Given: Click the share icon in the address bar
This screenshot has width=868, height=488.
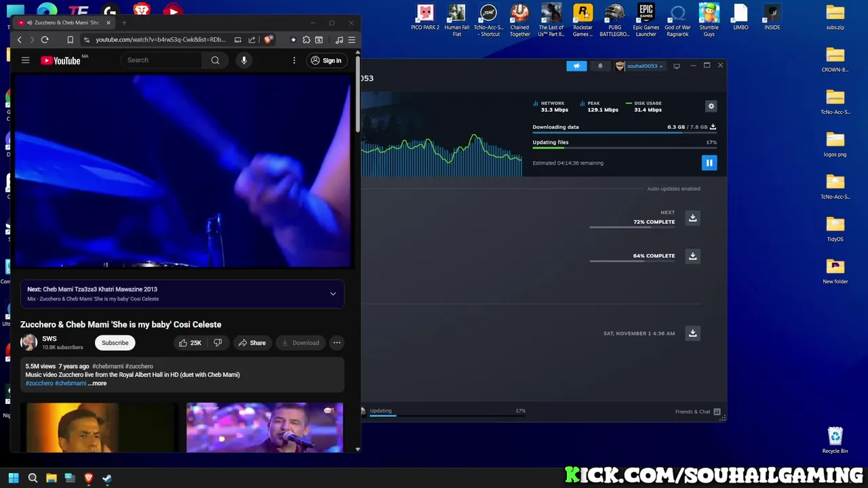Looking at the screenshot, I should pos(252,40).
